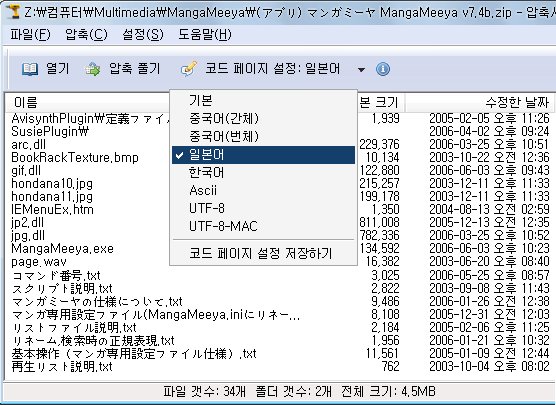The image size is (556, 405).
Task: Select the jpg.dll file
Action: [28, 236]
